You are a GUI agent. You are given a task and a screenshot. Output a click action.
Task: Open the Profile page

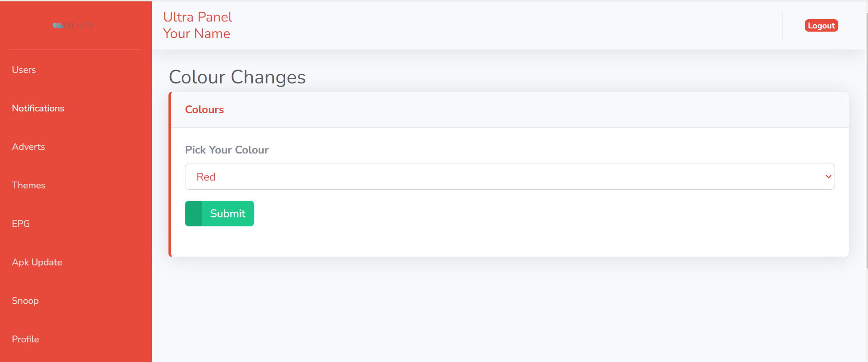pos(25,339)
